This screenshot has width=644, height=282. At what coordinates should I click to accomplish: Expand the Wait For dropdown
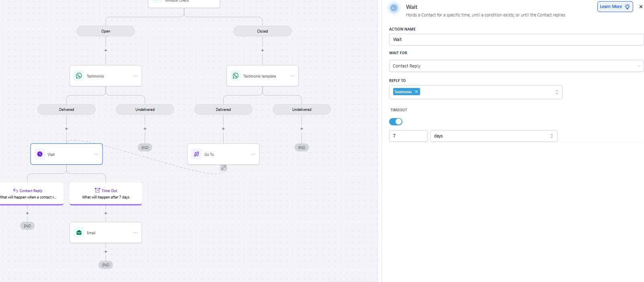[x=638, y=66]
